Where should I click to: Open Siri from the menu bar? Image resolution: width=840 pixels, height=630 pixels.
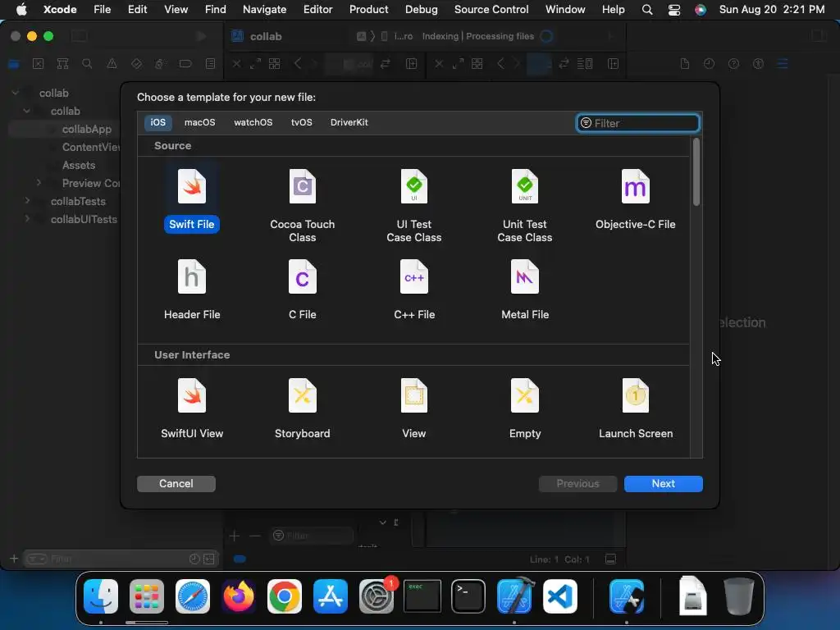point(701,10)
